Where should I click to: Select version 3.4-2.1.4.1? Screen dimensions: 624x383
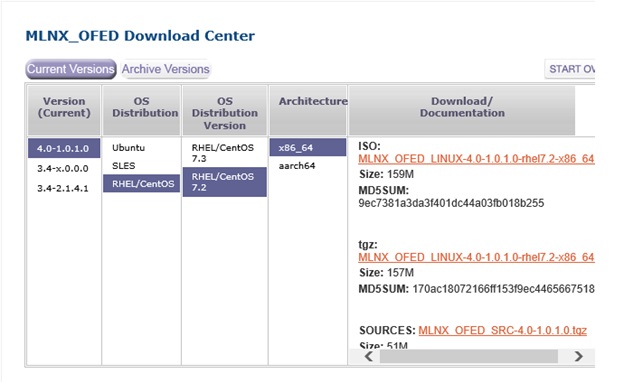coord(63,188)
